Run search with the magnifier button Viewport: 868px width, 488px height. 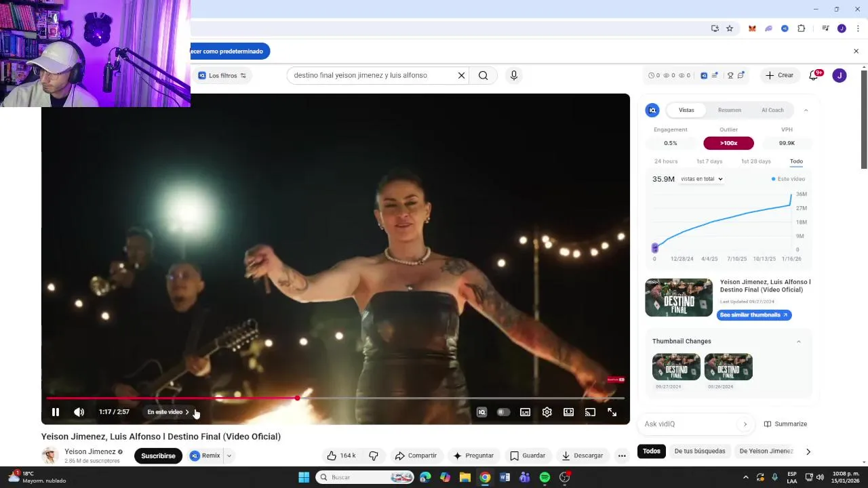(483, 75)
